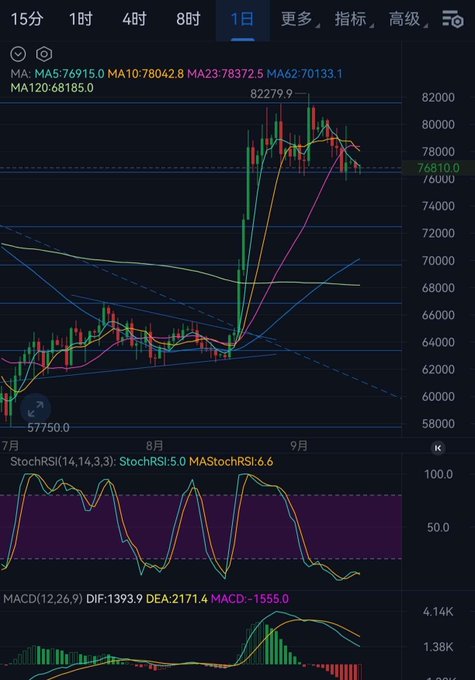Open the hexagon indicator settings icon

point(44,54)
